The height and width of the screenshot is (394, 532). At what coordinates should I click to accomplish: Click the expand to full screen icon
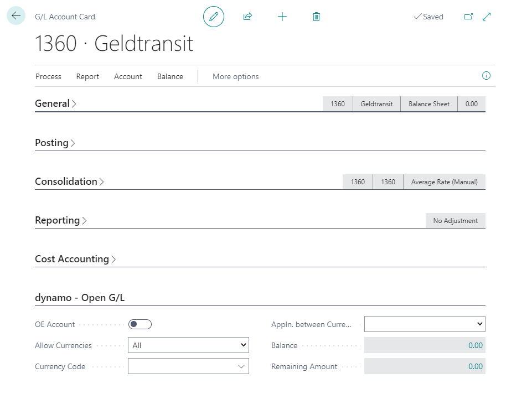(x=487, y=17)
